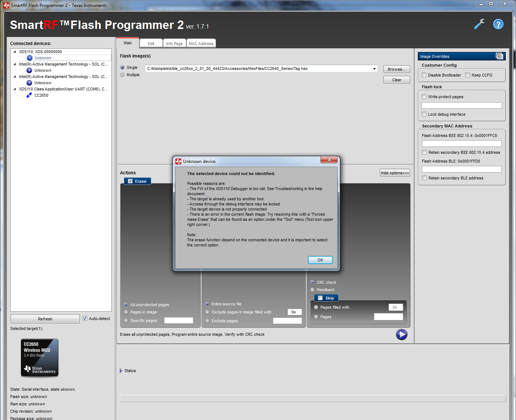This screenshot has width=516, height=420.
Task: Toggle the Skip checkbox
Action: click(x=320, y=298)
